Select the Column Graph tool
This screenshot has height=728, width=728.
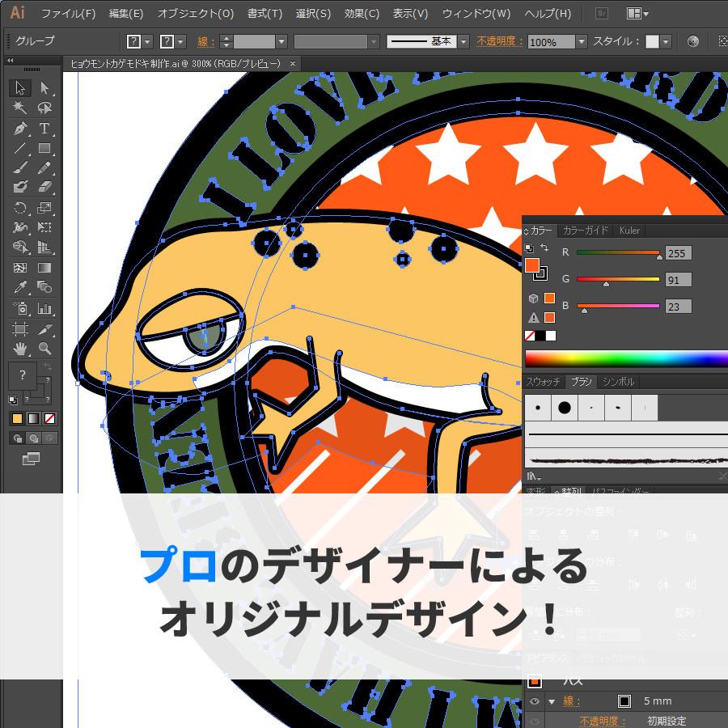click(x=44, y=308)
